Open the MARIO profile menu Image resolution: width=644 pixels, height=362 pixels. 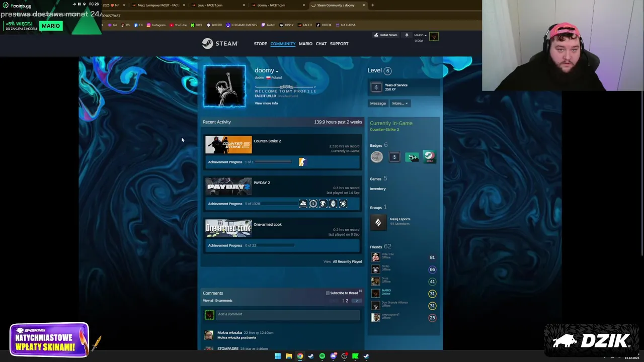tap(305, 44)
